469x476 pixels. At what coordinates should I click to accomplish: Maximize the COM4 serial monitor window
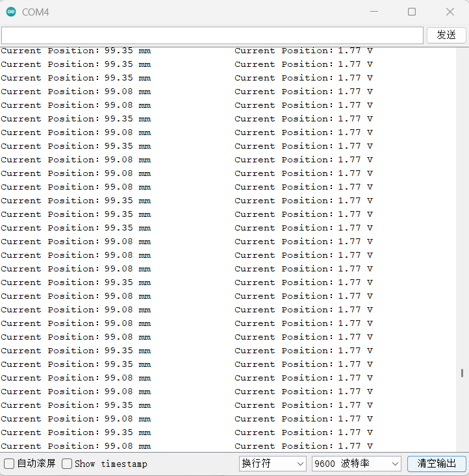412,12
